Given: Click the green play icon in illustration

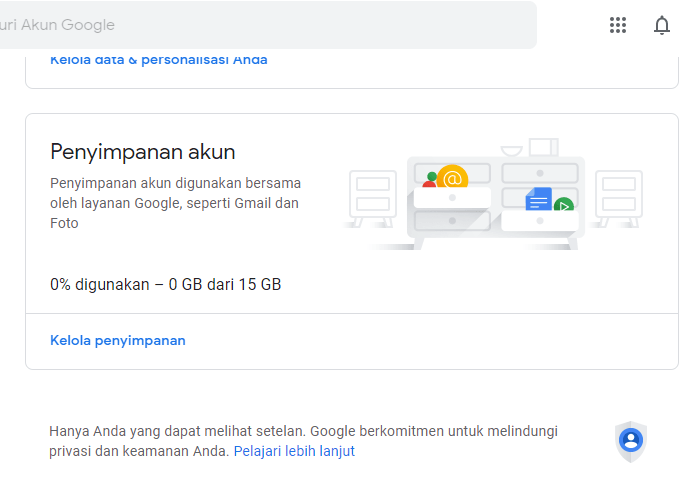Looking at the screenshot, I should (x=564, y=205).
